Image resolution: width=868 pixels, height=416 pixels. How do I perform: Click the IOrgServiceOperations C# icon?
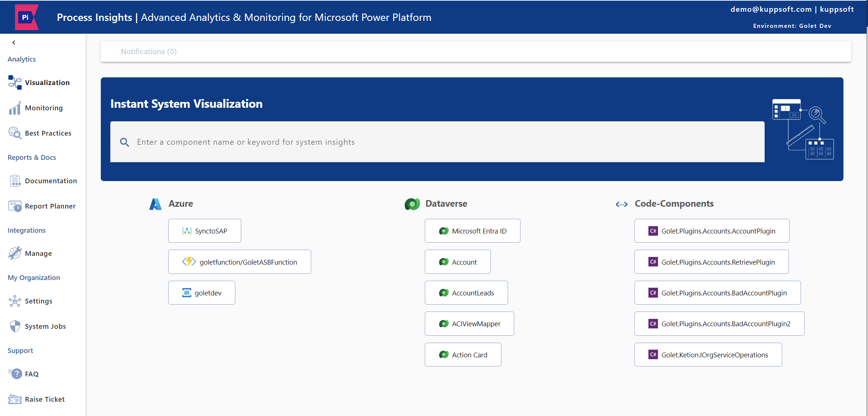coord(653,354)
